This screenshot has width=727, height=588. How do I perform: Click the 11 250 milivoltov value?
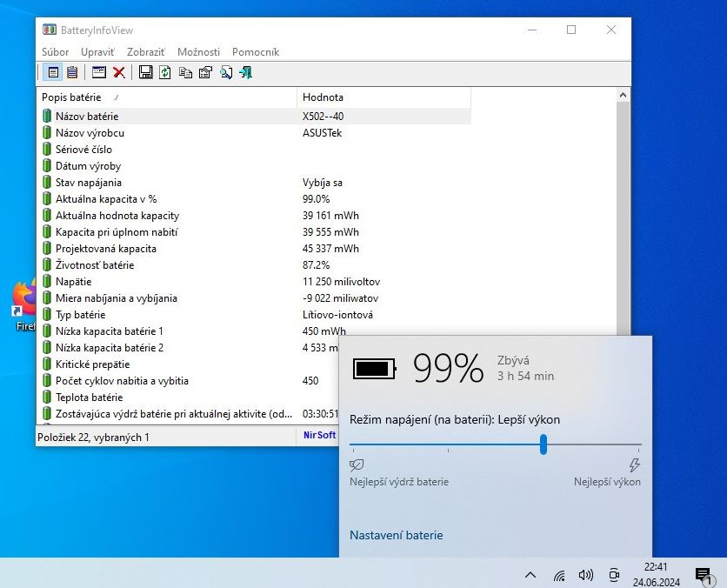coord(341,282)
